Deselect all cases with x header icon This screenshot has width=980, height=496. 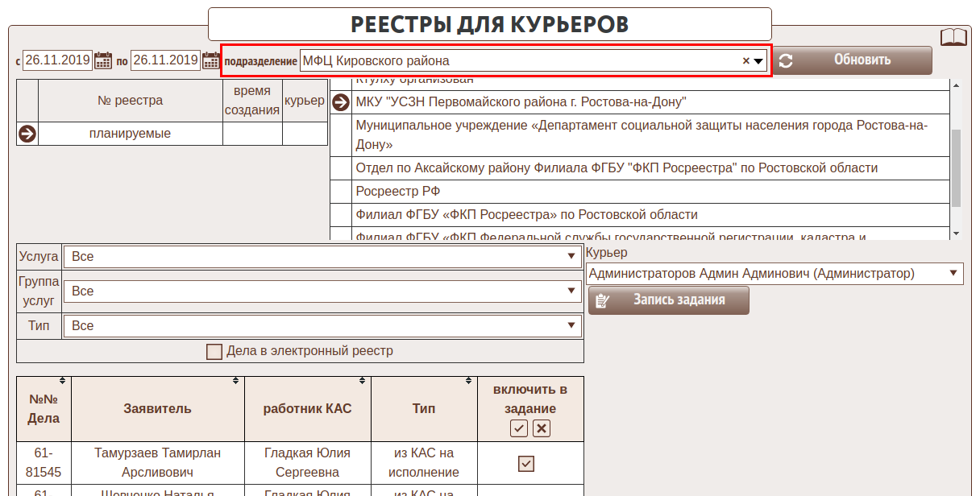(542, 428)
